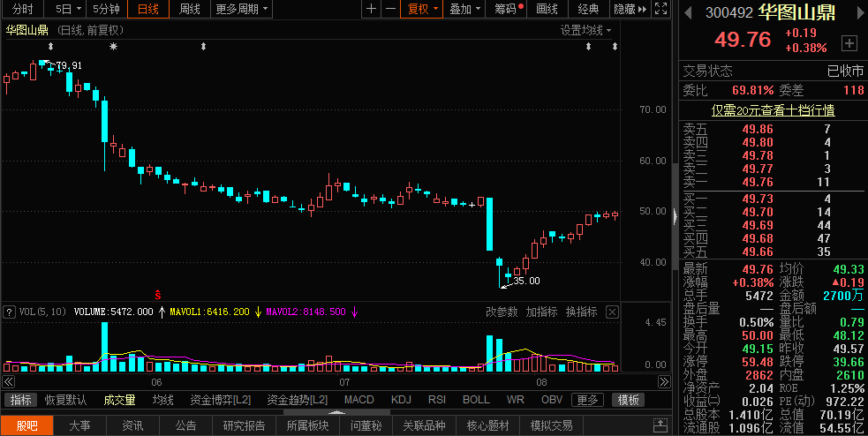This screenshot has width=868, height=436.
Task: Click 指标 button in indicator bar
Action: point(20,400)
